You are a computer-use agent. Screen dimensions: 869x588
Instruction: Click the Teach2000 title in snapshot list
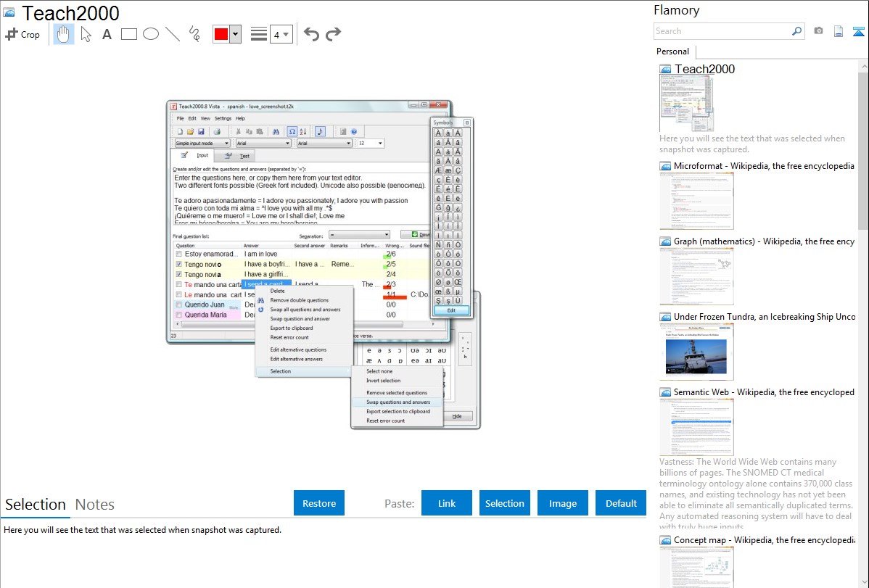pyautogui.click(x=704, y=70)
